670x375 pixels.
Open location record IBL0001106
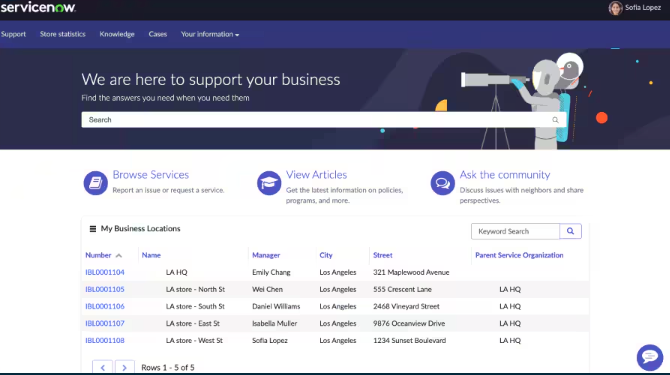pyautogui.click(x=105, y=306)
